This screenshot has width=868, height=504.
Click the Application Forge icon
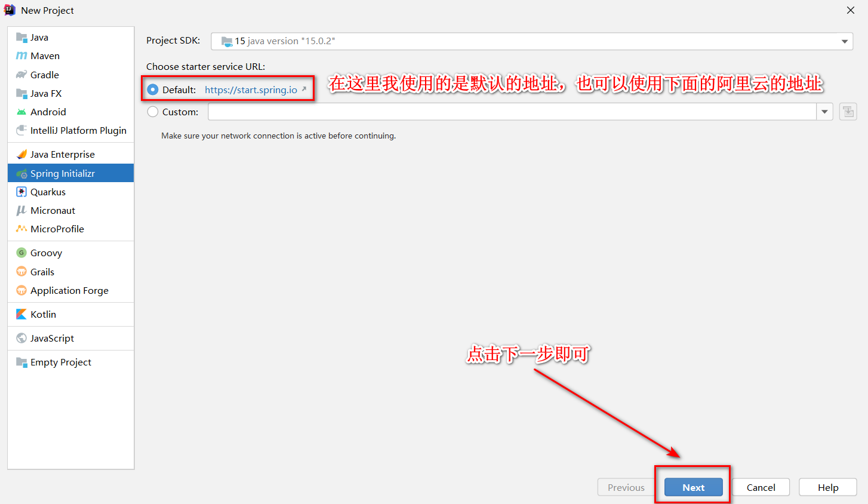point(21,290)
